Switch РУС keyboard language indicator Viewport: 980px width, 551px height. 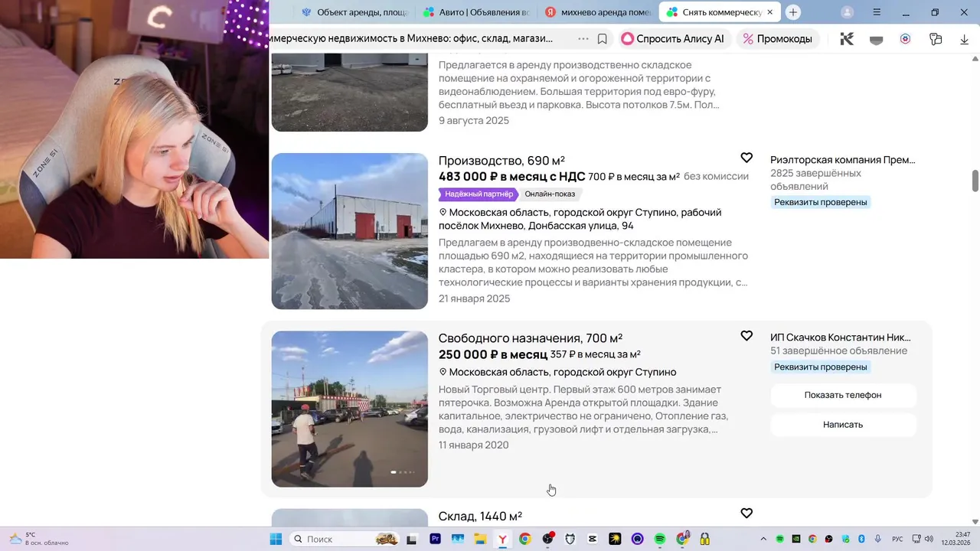(897, 539)
